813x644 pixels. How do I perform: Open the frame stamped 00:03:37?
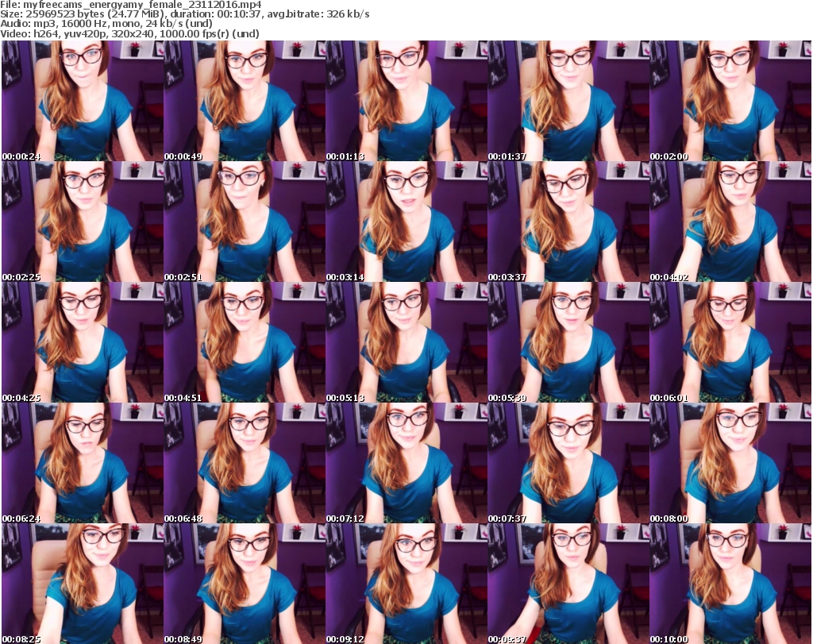(568, 222)
